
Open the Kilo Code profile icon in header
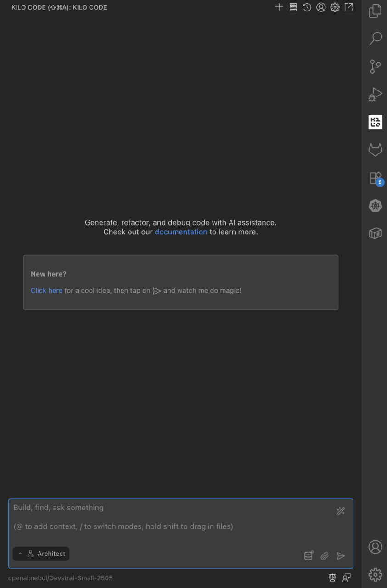(x=321, y=7)
